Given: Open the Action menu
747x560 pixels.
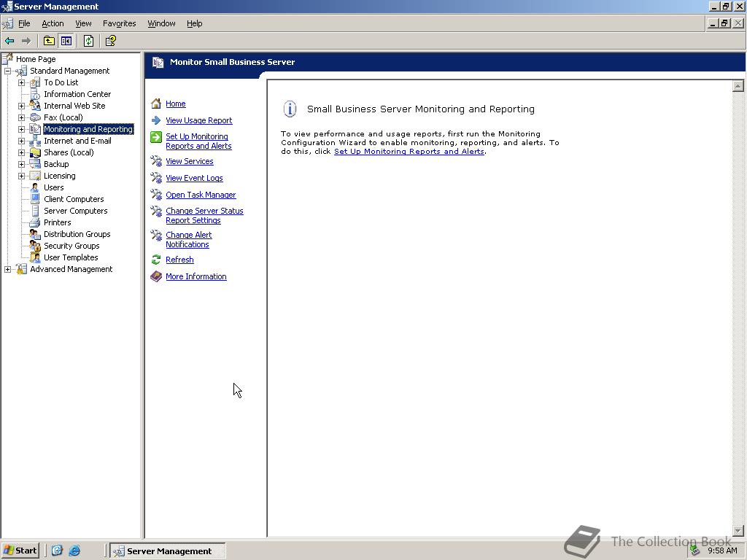Looking at the screenshot, I should [x=53, y=23].
